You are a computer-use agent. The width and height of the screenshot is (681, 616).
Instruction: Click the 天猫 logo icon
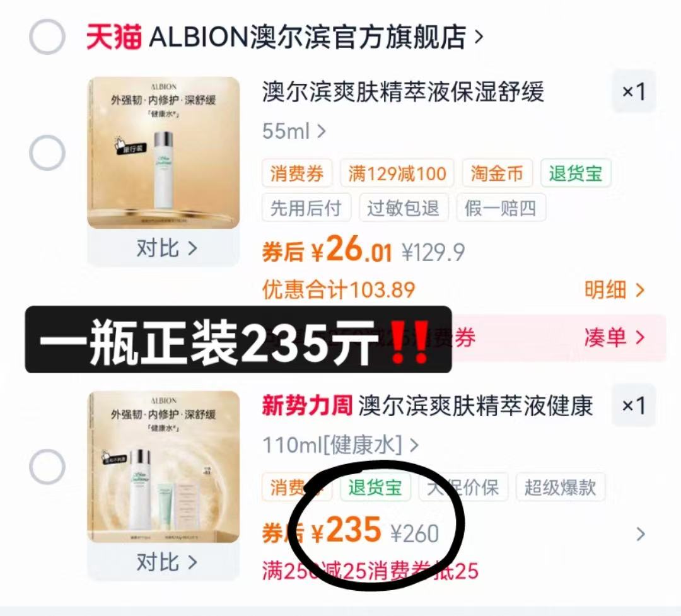point(113,37)
